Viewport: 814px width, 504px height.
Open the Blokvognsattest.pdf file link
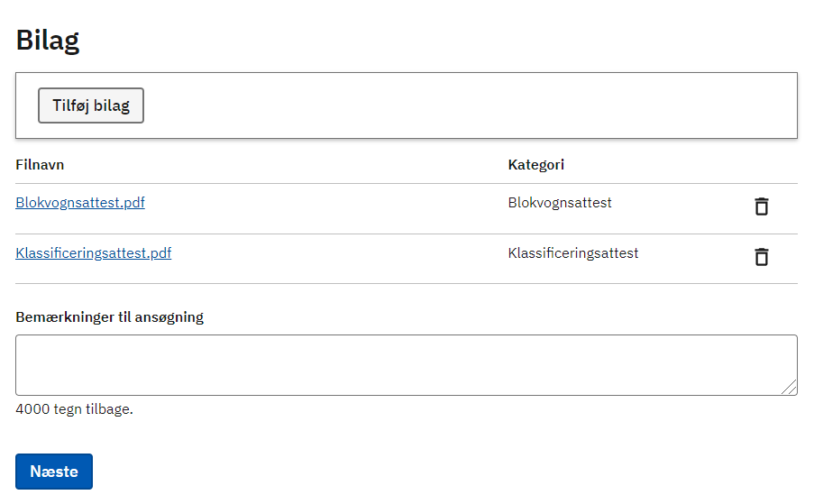tap(80, 203)
